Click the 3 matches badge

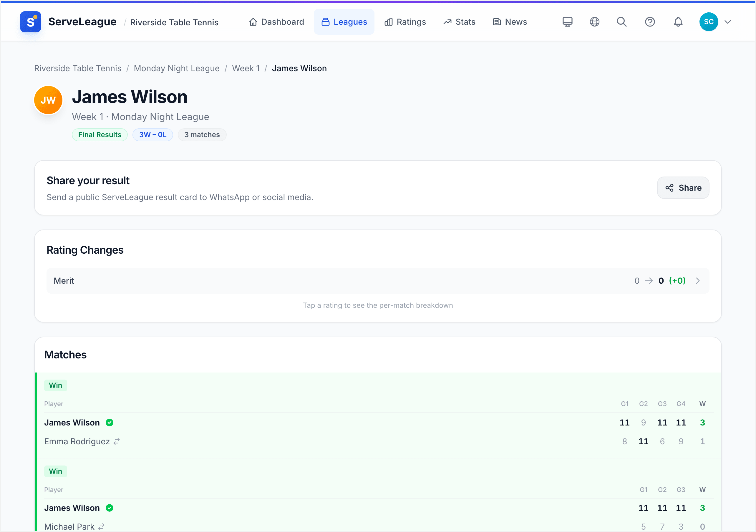pyautogui.click(x=202, y=135)
